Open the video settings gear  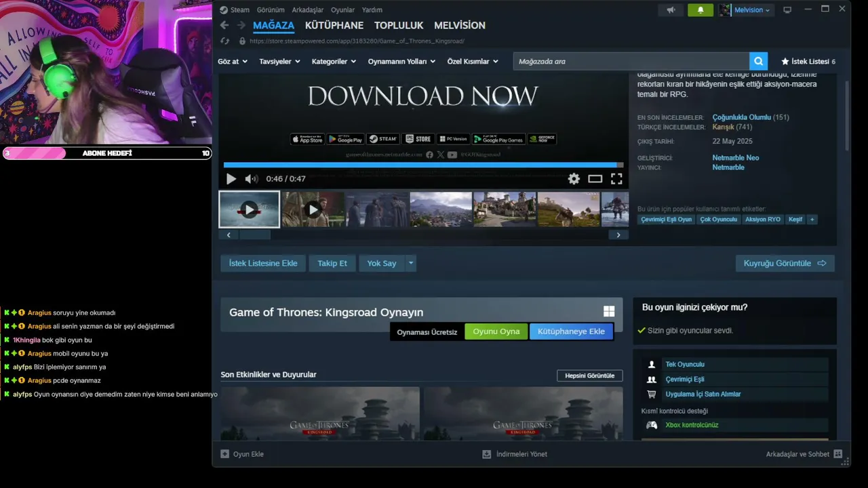coord(574,179)
